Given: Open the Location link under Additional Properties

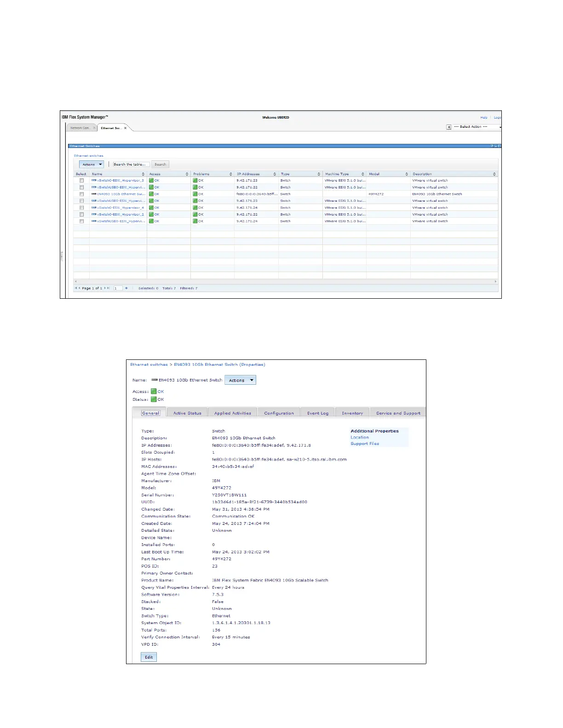Looking at the screenshot, I should coord(360,438).
